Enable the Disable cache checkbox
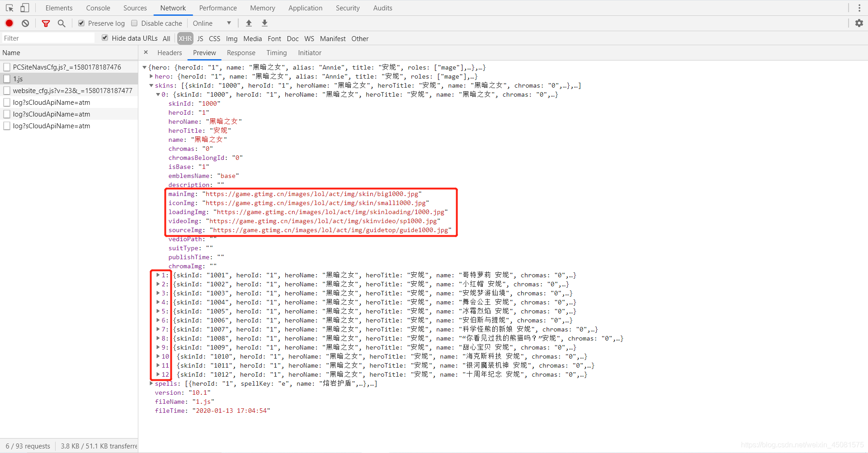 tap(134, 23)
